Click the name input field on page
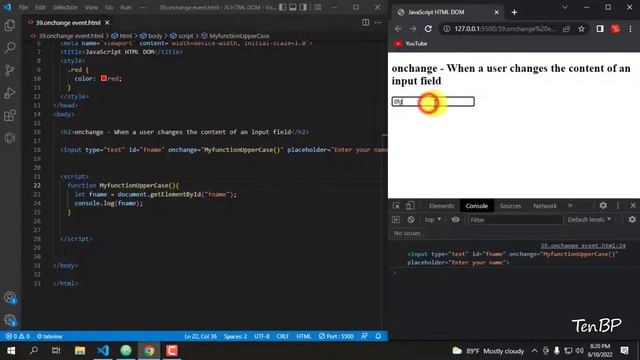 pyautogui.click(x=433, y=101)
